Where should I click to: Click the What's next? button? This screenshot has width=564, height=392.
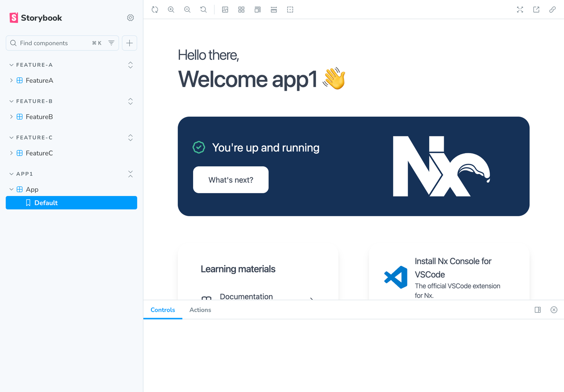231,180
